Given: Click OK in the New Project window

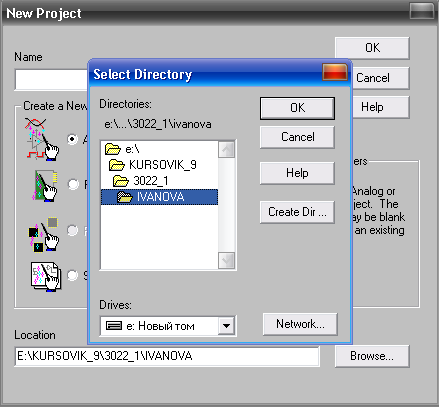Looking at the screenshot, I should [x=372, y=48].
